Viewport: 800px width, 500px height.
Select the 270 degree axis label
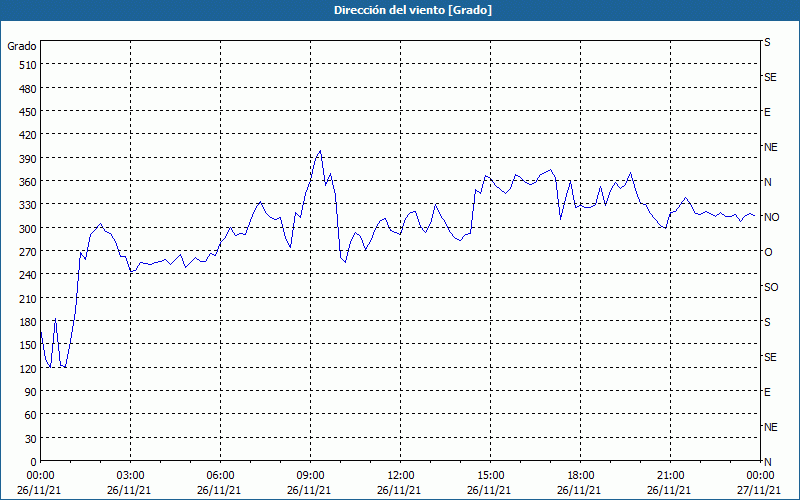[x=28, y=252]
